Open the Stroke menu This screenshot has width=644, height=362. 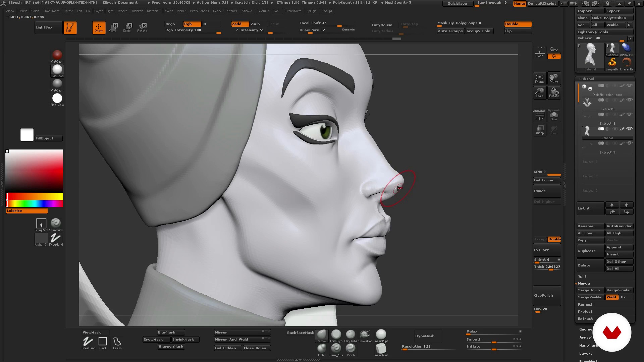pyautogui.click(x=247, y=11)
